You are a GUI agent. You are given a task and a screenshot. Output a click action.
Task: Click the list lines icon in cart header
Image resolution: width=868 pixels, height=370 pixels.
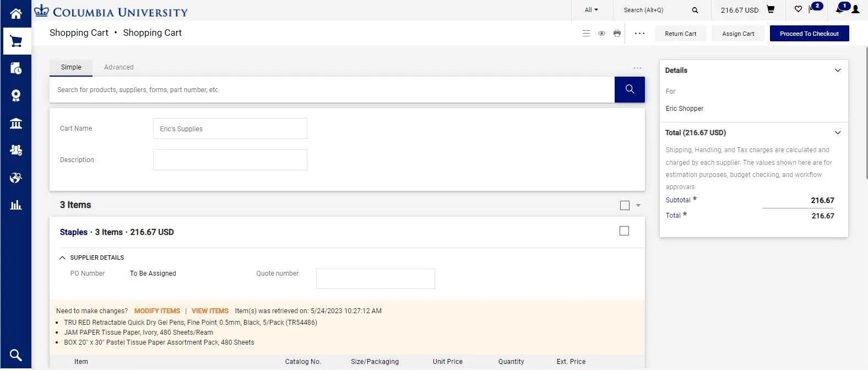(x=586, y=34)
